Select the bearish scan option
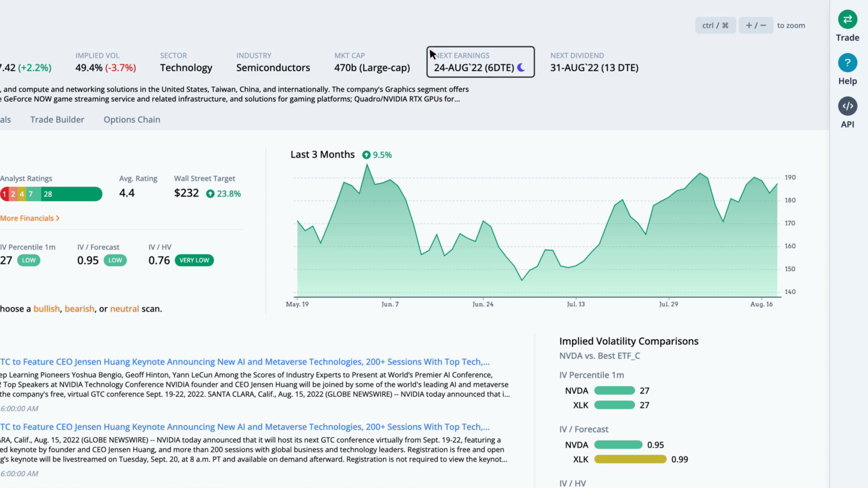Image resolution: width=868 pixels, height=488 pixels. (x=80, y=308)
